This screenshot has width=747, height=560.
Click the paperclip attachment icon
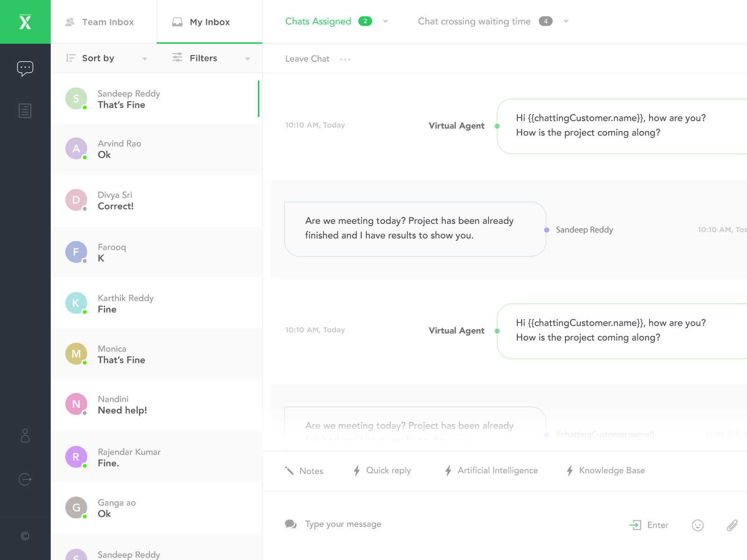click(732, 525)
